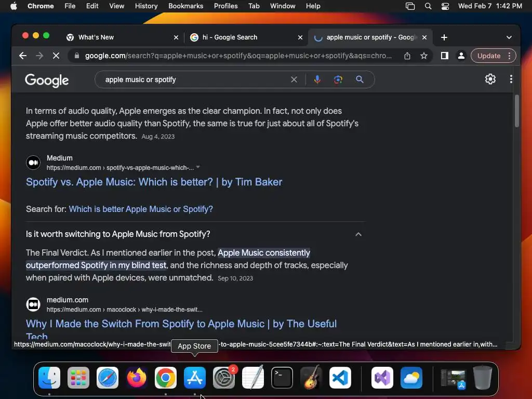Close the What's New tab
Screen dimensions: 532x399
176,37
